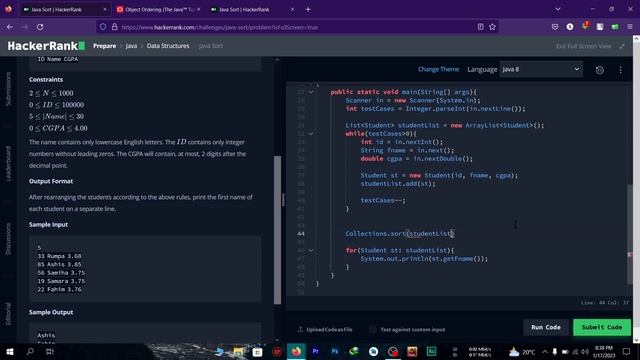Click the Run Code button
The width and height of the screenshot is (640, 360).
click(546, 327)
